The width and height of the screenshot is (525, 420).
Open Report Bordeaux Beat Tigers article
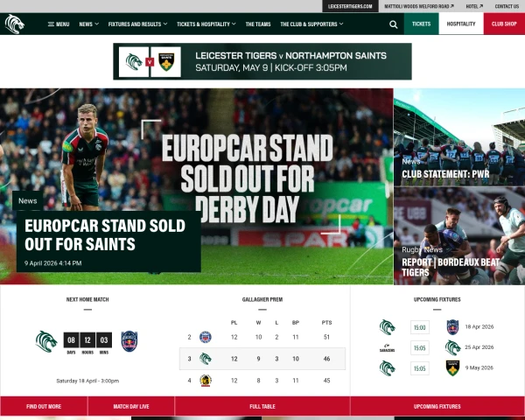pyautogui.click(x=451, y=267)
